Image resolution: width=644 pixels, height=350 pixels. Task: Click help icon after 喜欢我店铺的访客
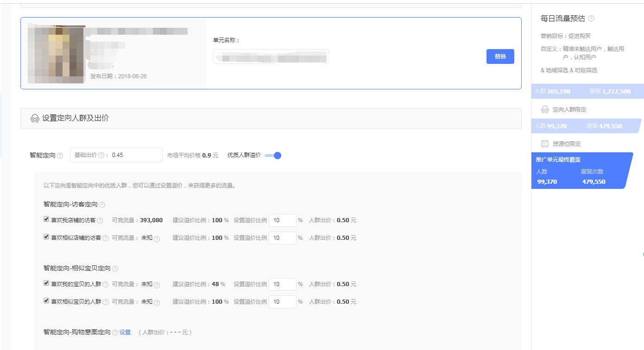coord(100,221)
